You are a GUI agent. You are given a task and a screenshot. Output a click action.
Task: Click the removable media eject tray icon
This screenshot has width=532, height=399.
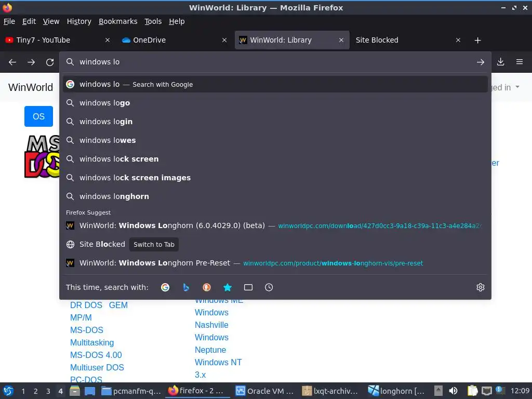click(438, 391)
